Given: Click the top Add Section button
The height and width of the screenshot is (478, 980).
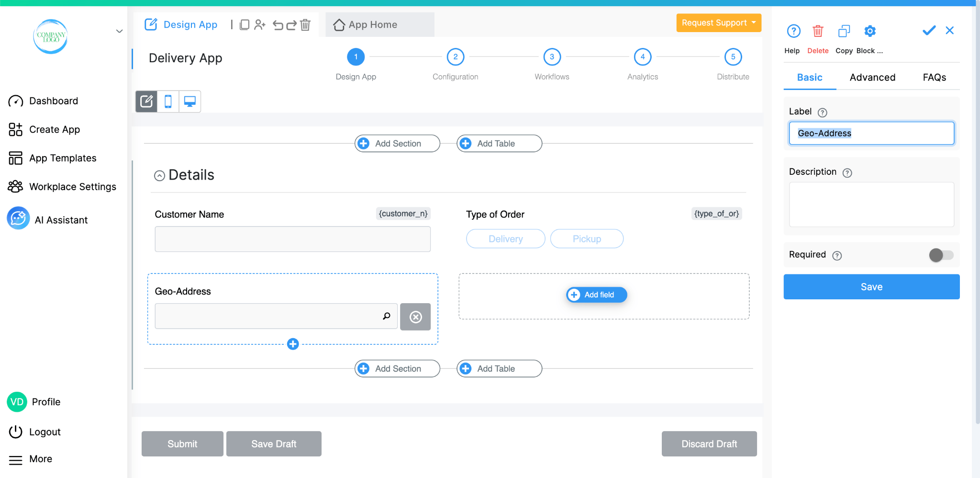Looking at the screenshot, I should [x=397, y=143].
